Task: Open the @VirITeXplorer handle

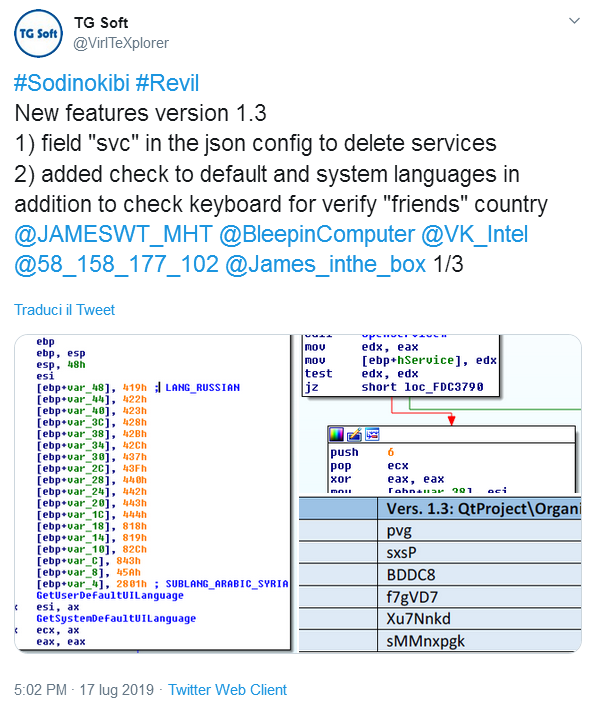Action: 121,43
